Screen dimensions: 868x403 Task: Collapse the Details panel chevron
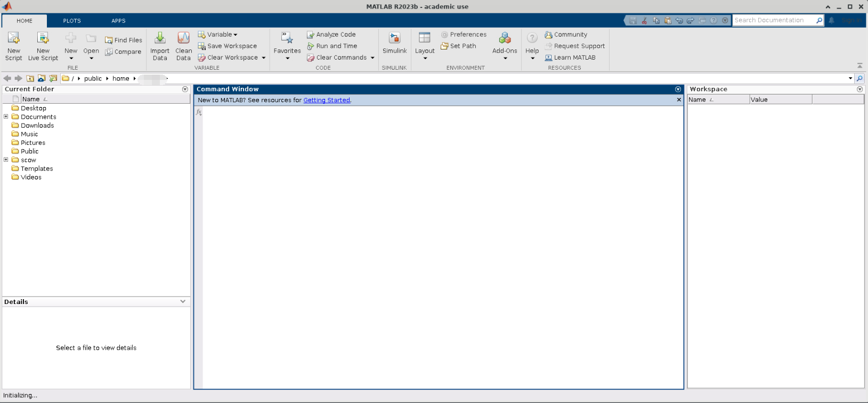183,301
